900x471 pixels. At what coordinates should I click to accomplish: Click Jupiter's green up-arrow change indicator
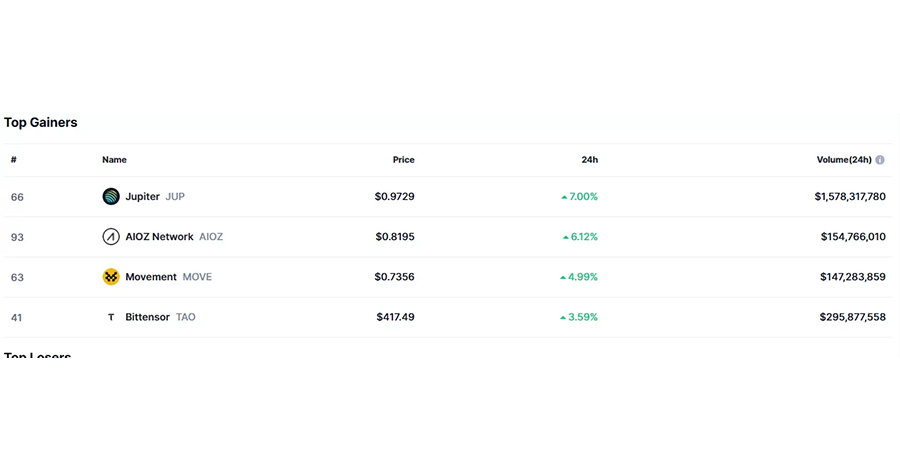(564, 197)
